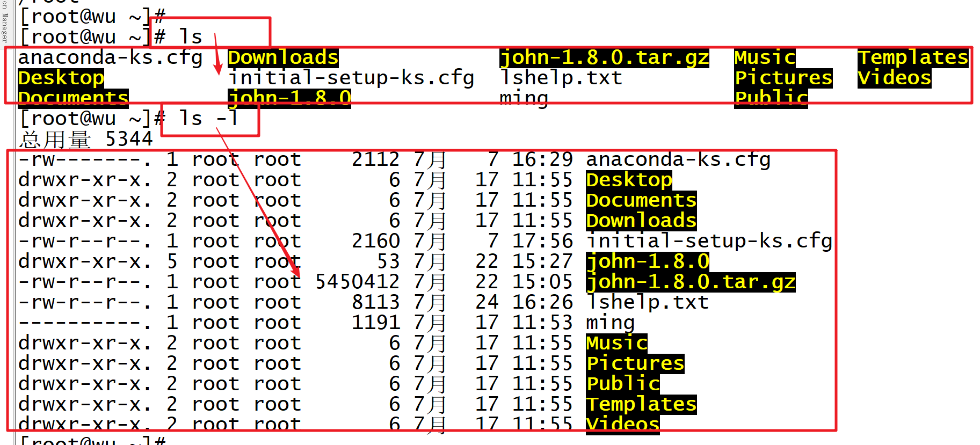Click the timestamp 11:53
Image resolution: width=980 pixels, height=445 pixels.
click(x=542, y=323)
